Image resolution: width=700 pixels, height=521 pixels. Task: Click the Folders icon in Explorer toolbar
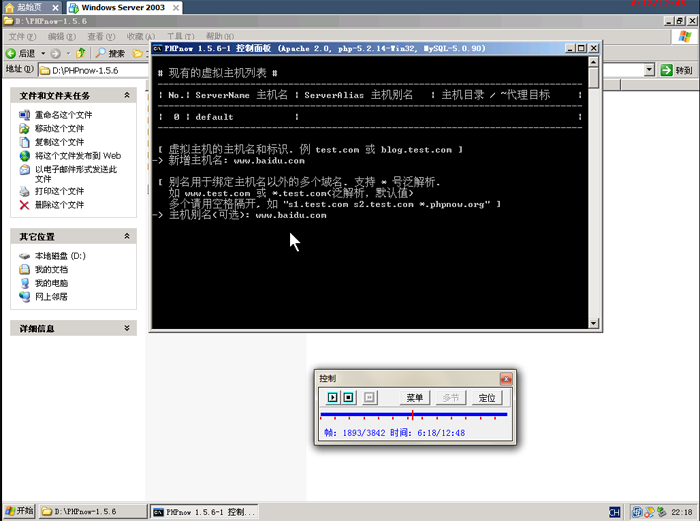pyautogui.click(x=138, y=54)
